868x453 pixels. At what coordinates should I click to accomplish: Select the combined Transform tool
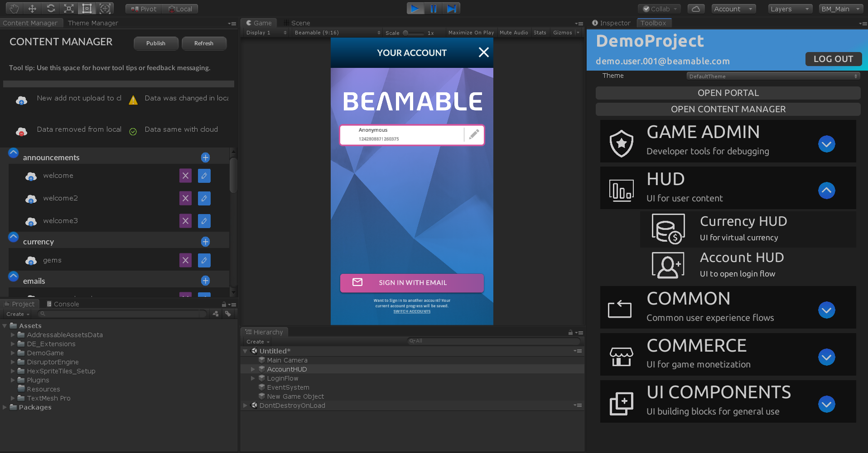click(105, 9)
